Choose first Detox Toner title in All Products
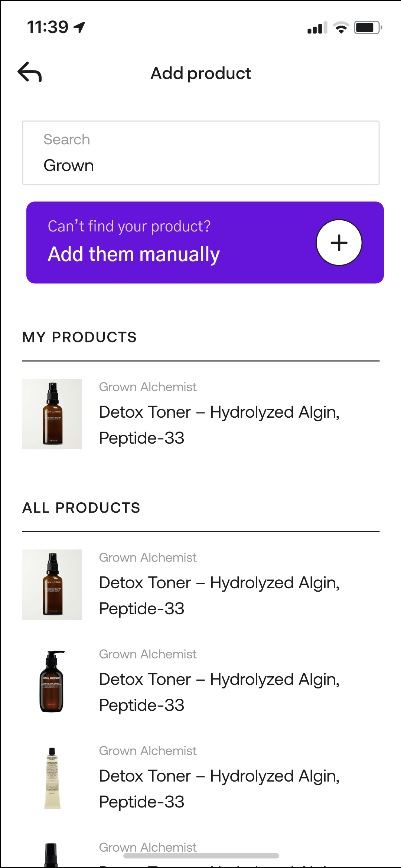 click(x=219, y=596)
